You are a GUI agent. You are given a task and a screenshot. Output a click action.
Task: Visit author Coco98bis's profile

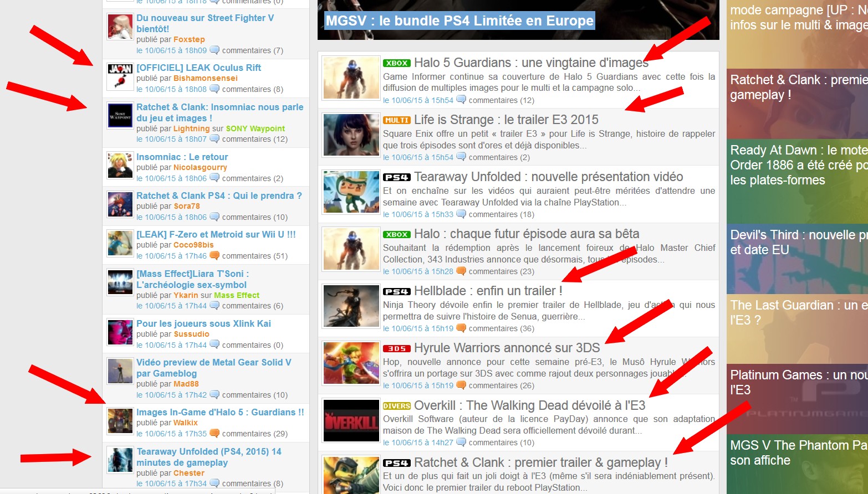(193, 245)
